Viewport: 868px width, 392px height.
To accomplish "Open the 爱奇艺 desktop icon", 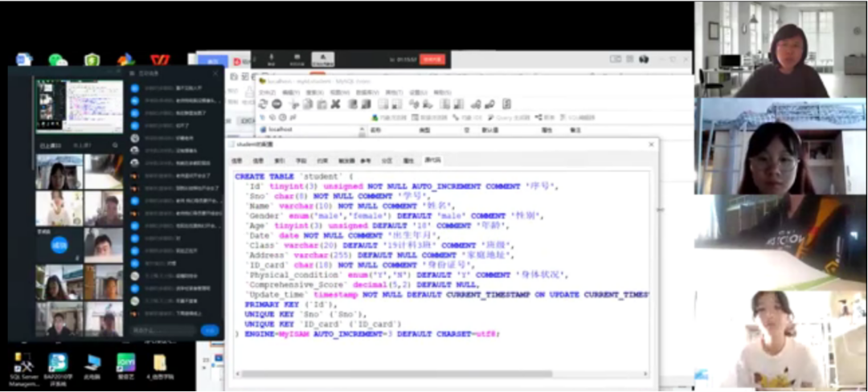I will pyautogui.click(x=125, y=366).
